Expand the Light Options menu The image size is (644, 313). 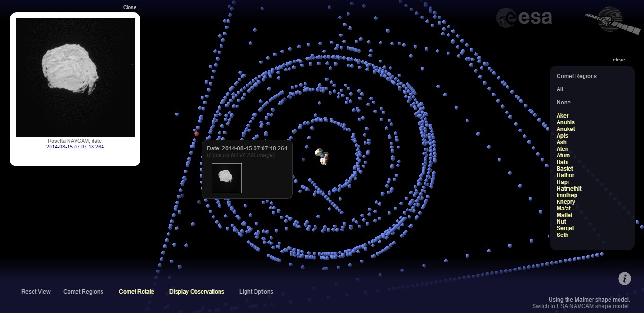point(256,292)
